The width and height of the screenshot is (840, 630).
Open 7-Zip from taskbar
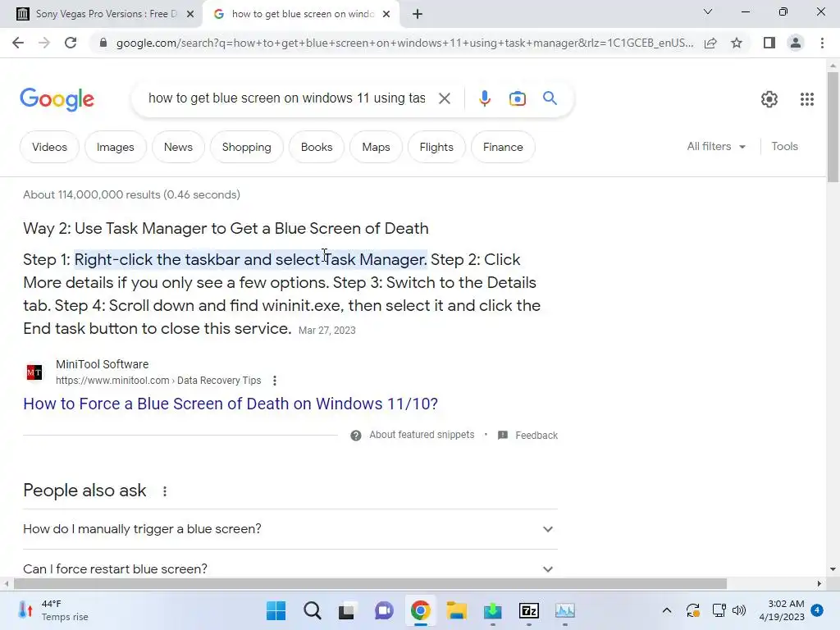(x=529, y=610)
